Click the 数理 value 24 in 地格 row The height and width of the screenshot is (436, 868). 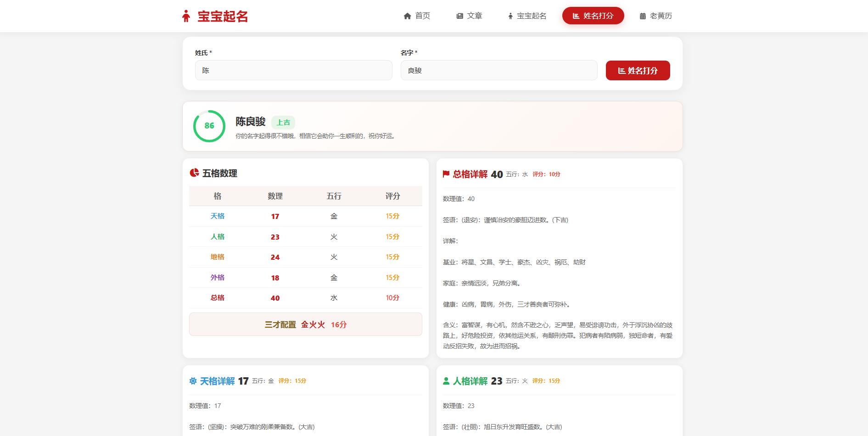pyautogui.click(x=275, y=257)
